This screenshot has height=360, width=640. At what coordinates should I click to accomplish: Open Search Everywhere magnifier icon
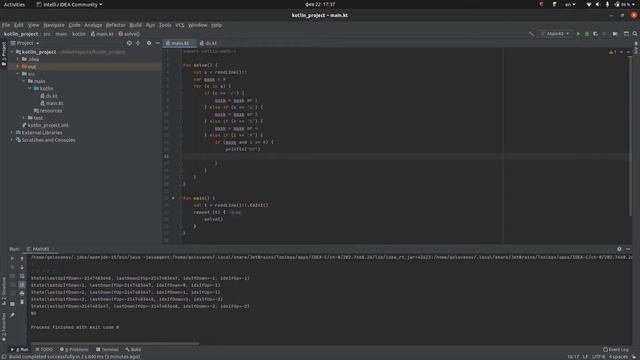click(x=635, y=34)
